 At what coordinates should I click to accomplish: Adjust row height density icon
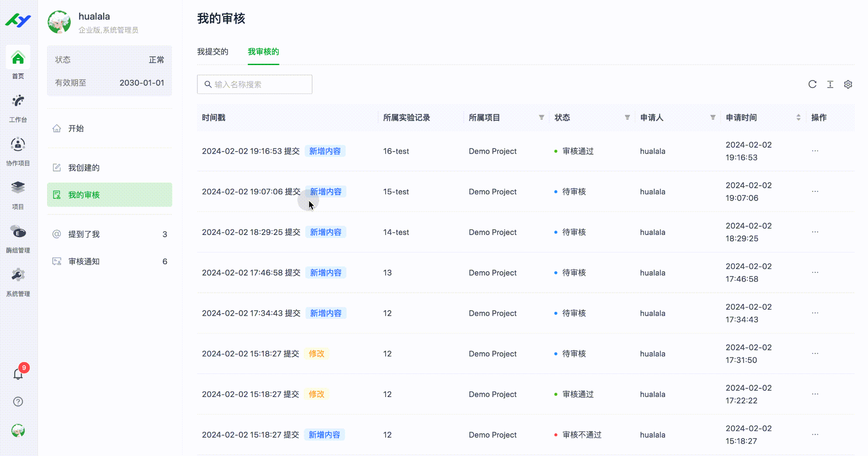(830, 84)
